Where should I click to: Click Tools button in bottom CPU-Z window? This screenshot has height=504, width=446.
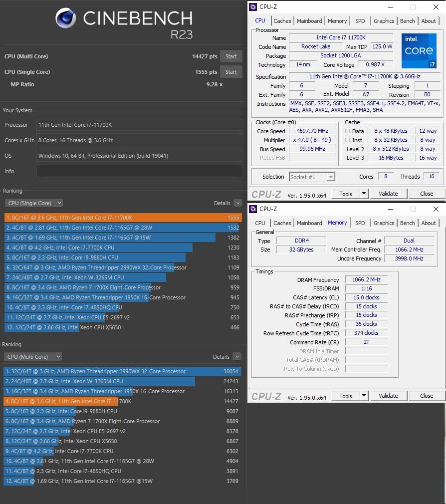(x=345, y=396)
